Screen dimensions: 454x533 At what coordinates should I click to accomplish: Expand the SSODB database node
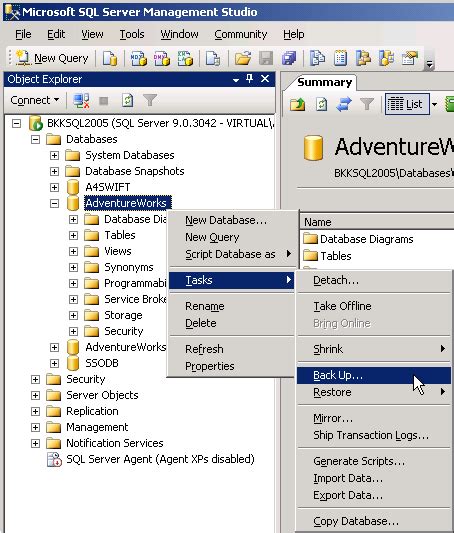[x=54, y=363]
